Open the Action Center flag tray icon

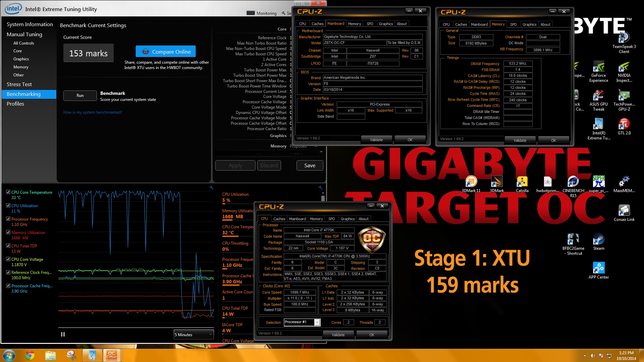click(601, 356)
